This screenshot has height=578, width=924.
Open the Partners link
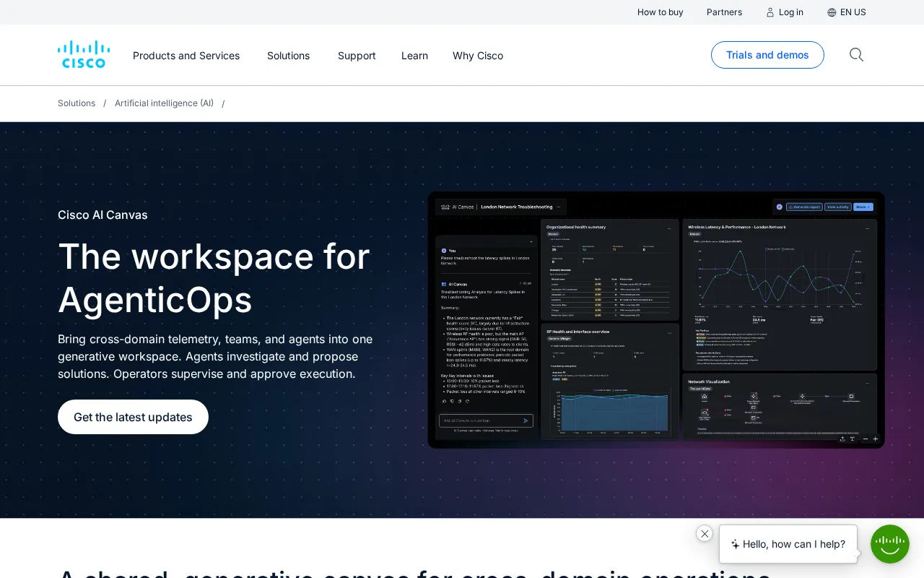click(724, 12)
